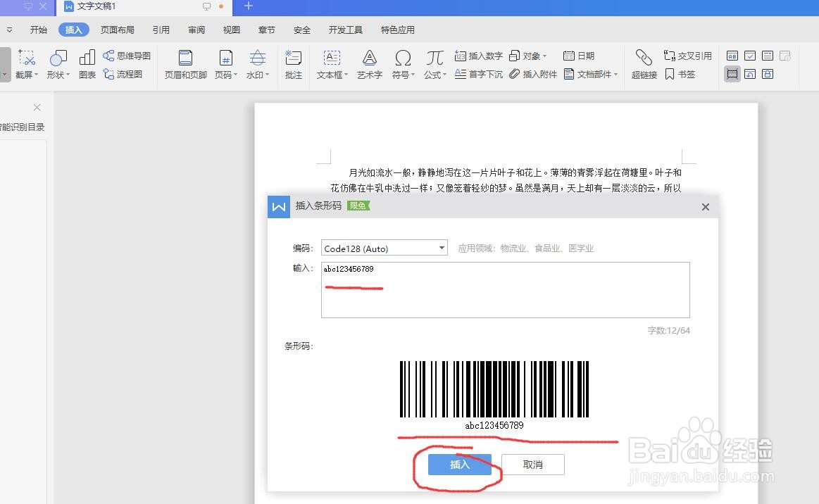The width and height of the screenshot is (819, 504).
Task: Expand the 公式 dropdown arrow
Action: coord(444,75)
